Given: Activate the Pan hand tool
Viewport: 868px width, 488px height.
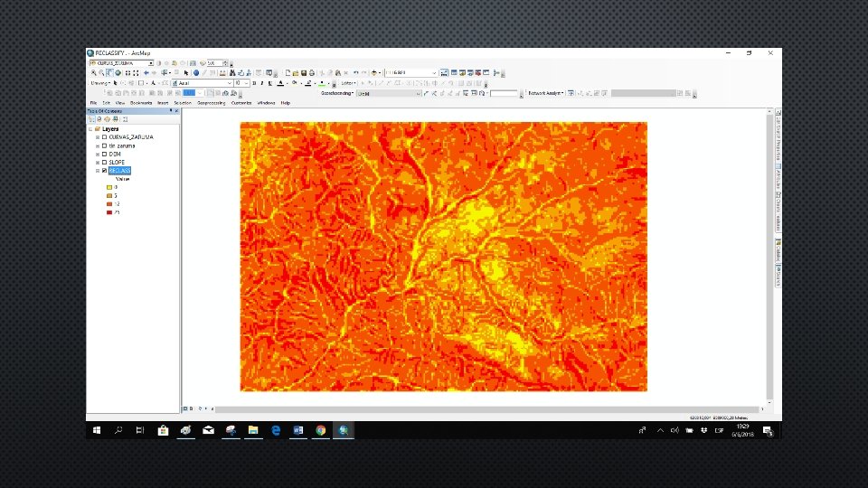Looking at the screenshot, I should 109,73.
